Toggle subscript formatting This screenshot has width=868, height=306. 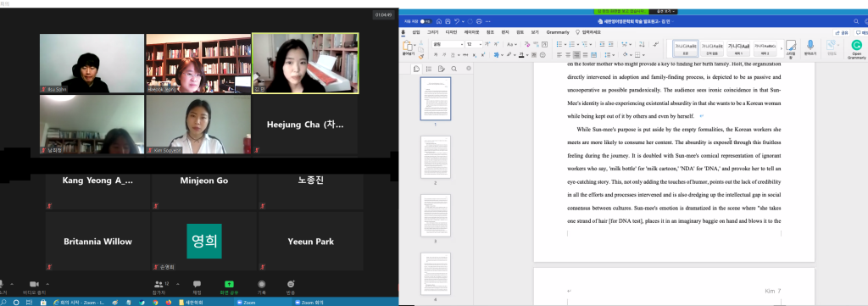coord(475,55)
